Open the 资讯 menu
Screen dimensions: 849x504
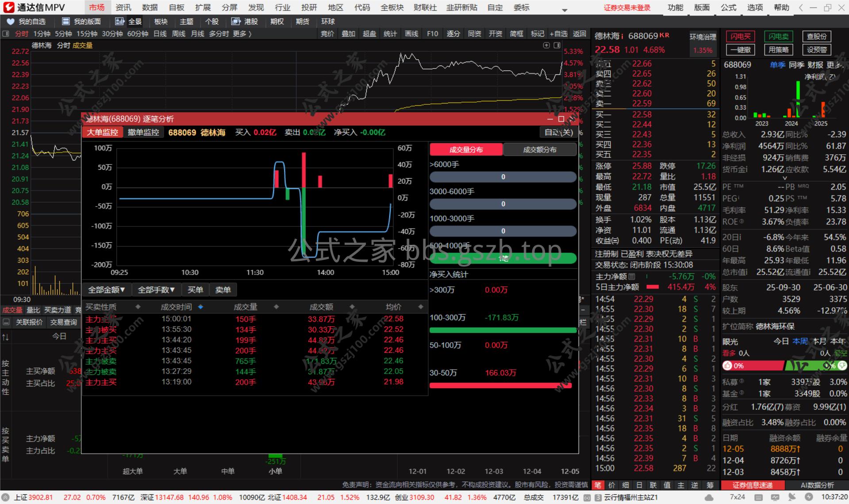(123, 8)
